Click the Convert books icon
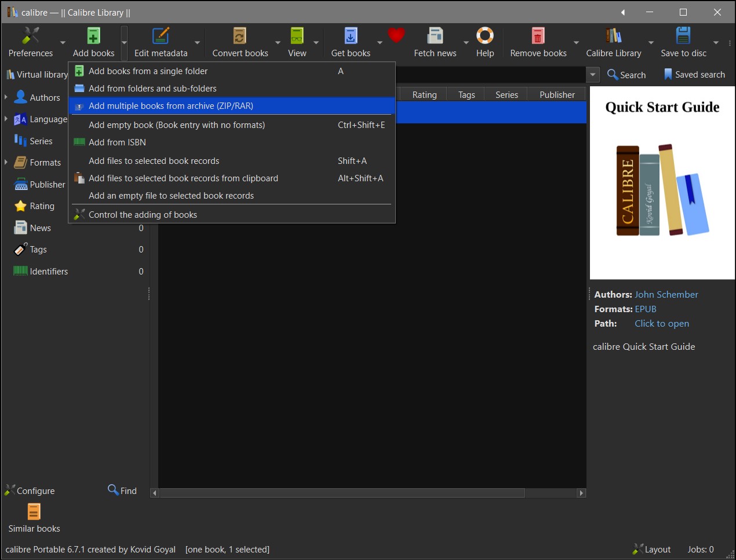736x560 pixels. coord(240,36)
